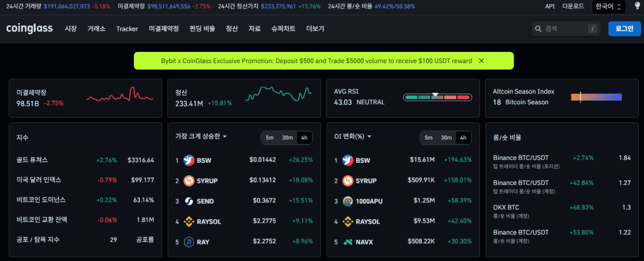Click the AVG RSI gauge bar
Image resolution: width=644 pixels, height=261 pixels.
pos(437,97)
